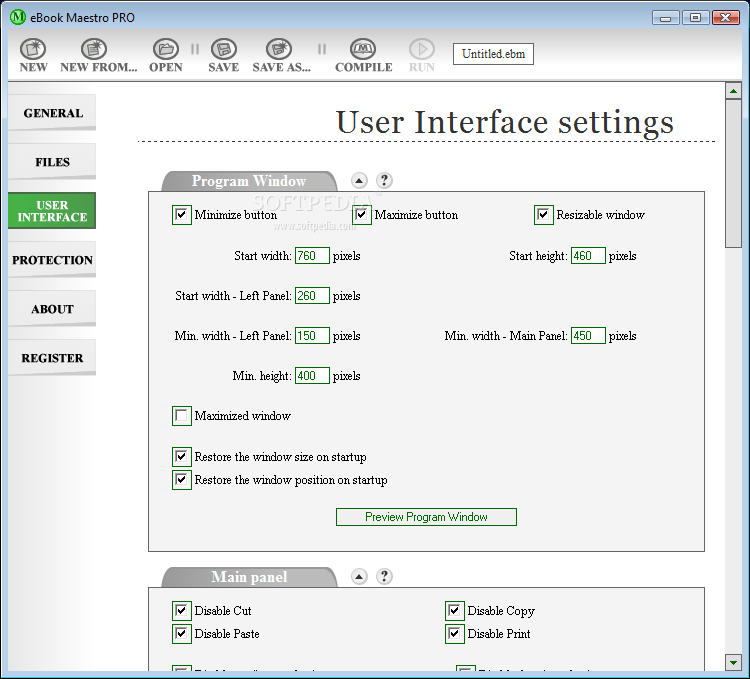
Task: Minimize the eBook Maestro PRO window
Action: pyautogui.click(x=665, y=18)
